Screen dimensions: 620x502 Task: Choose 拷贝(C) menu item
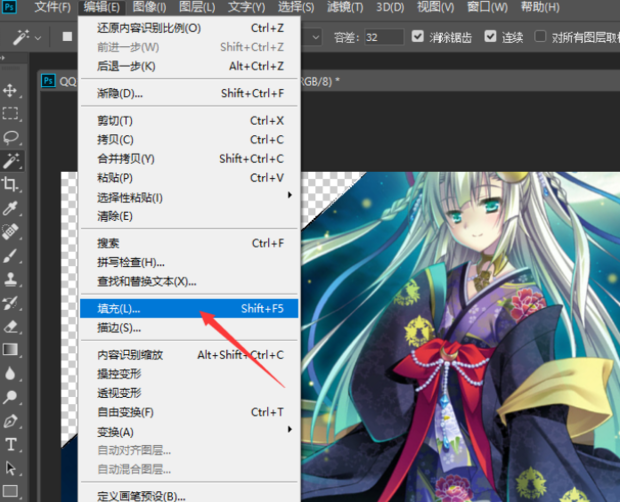point(189,140)
